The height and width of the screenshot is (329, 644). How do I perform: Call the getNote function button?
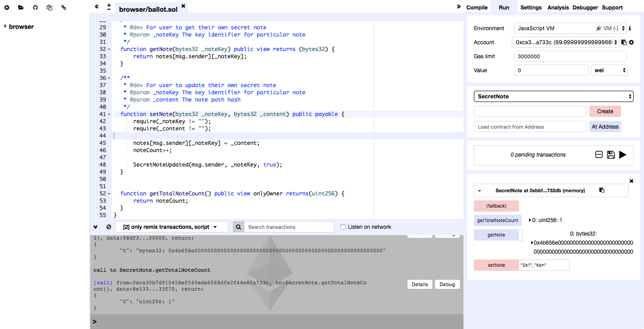[496, 235]
